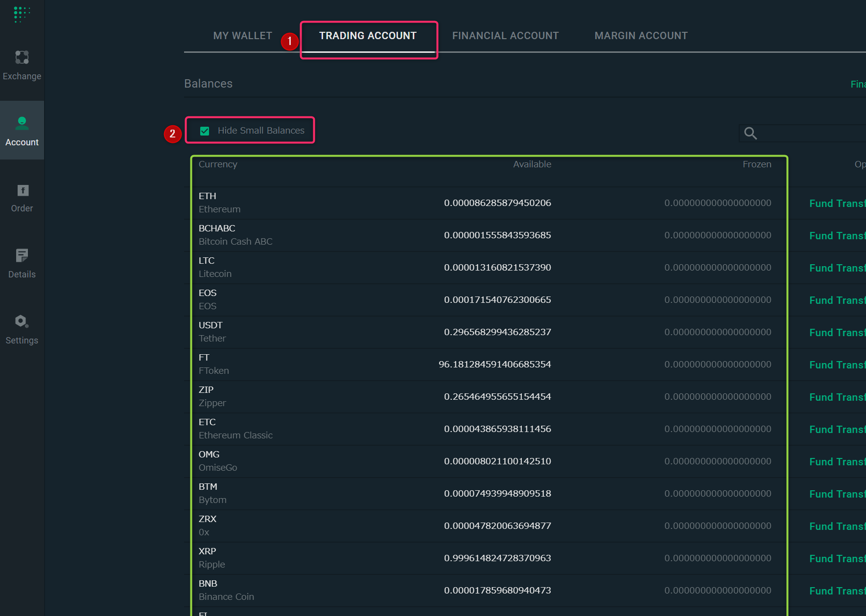Click available balance 0.000171540762300665
The height and width of the screenshot is (616, 866).
point(497,300)
